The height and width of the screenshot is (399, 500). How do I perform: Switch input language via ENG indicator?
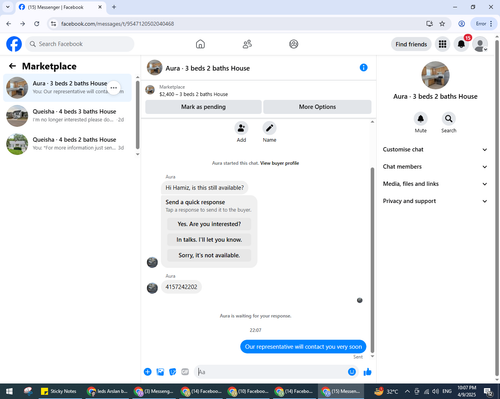point(447,391)
